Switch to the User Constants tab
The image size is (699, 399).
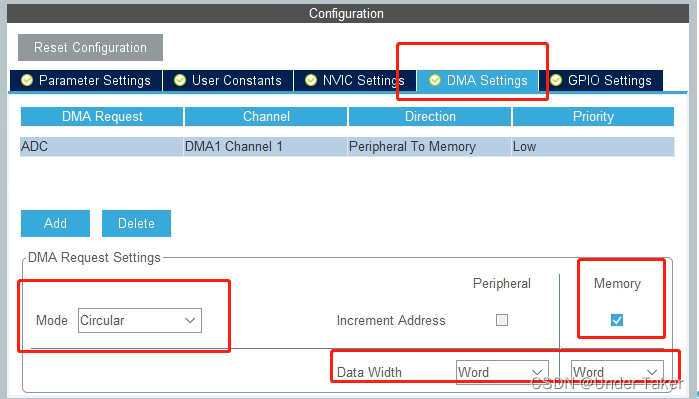[228, 80]
